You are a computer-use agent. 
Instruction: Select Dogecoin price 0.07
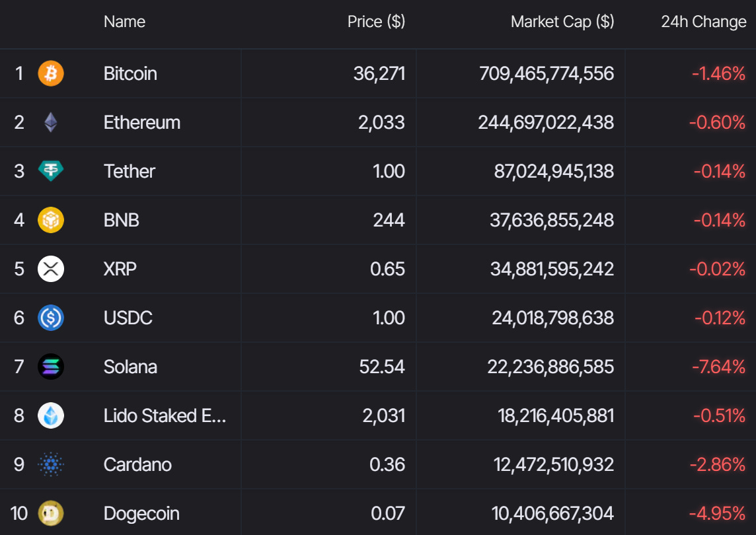388,513
